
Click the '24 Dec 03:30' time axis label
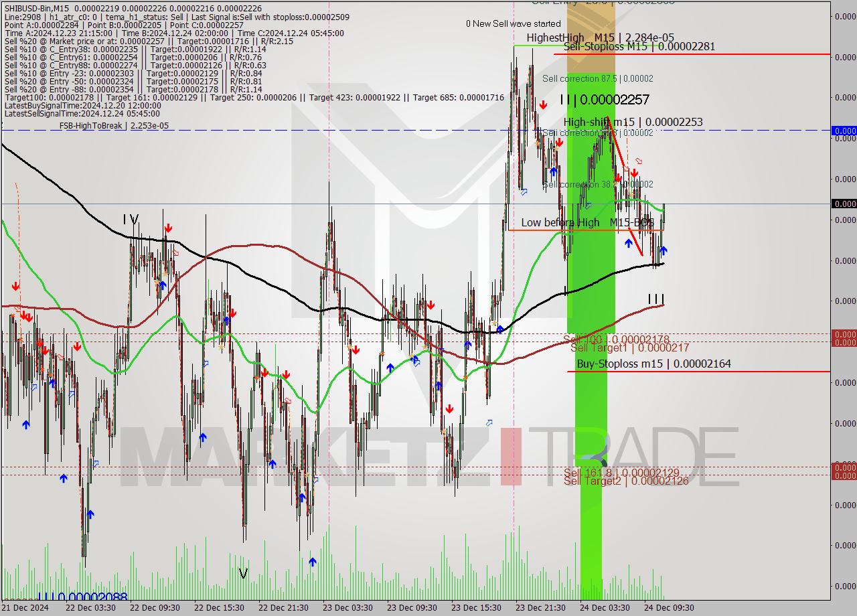click(605, 608)
